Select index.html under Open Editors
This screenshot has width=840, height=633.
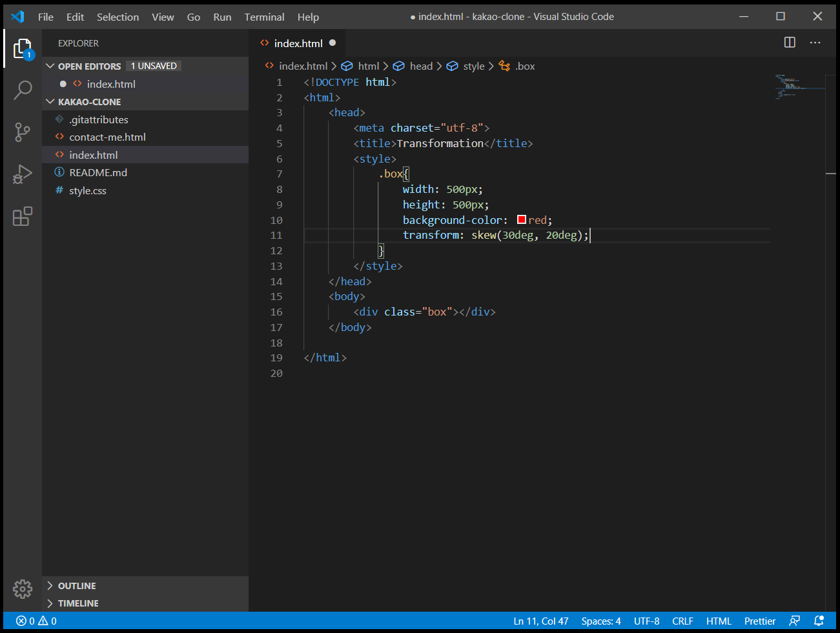145,84
